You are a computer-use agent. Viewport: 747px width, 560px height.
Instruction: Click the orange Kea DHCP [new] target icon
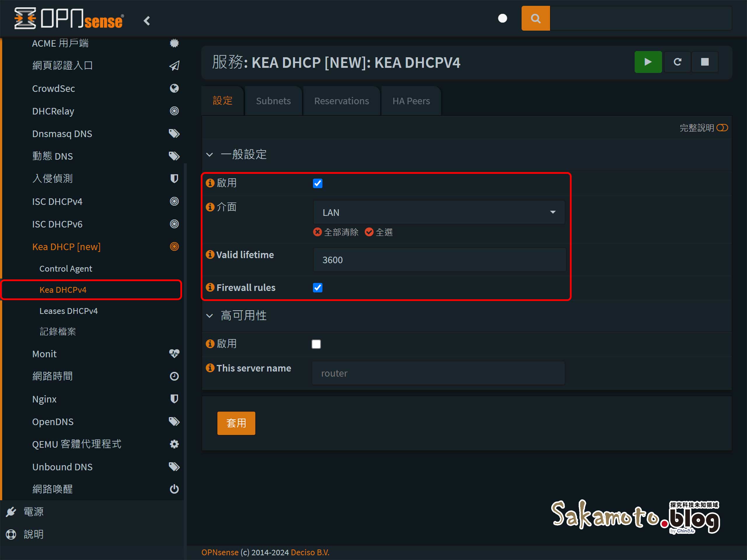tap(174, 246)
